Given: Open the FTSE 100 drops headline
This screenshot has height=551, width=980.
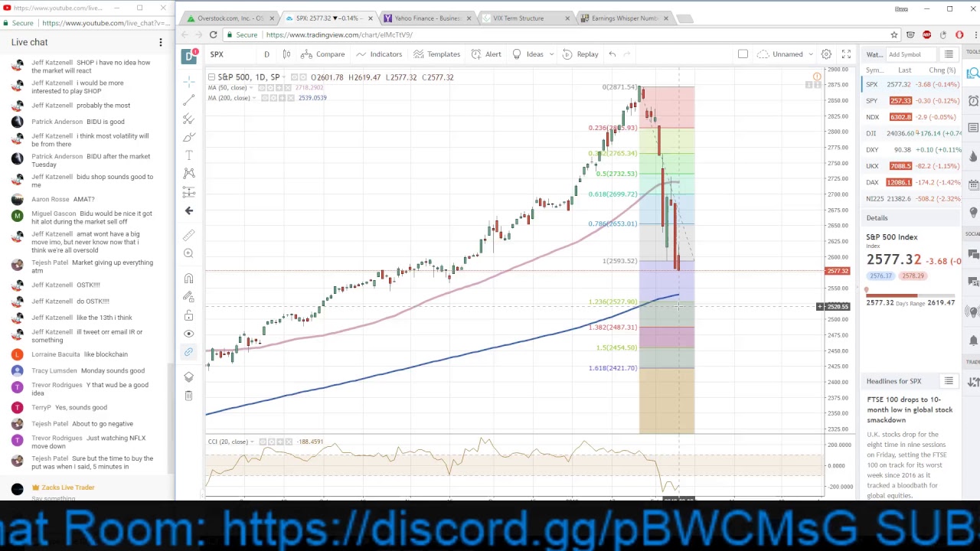Looking at the screenshot, I should (910, 409).
